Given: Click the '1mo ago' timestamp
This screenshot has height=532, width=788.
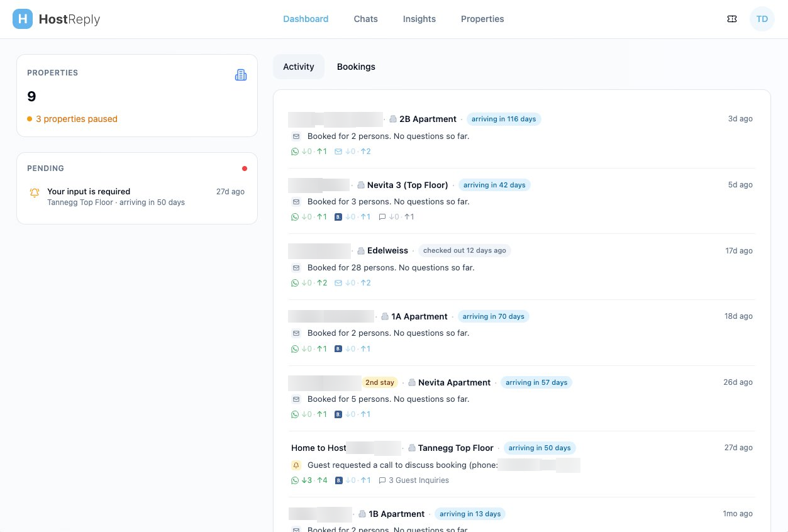Looking at the screenshot, I should 738,514.
